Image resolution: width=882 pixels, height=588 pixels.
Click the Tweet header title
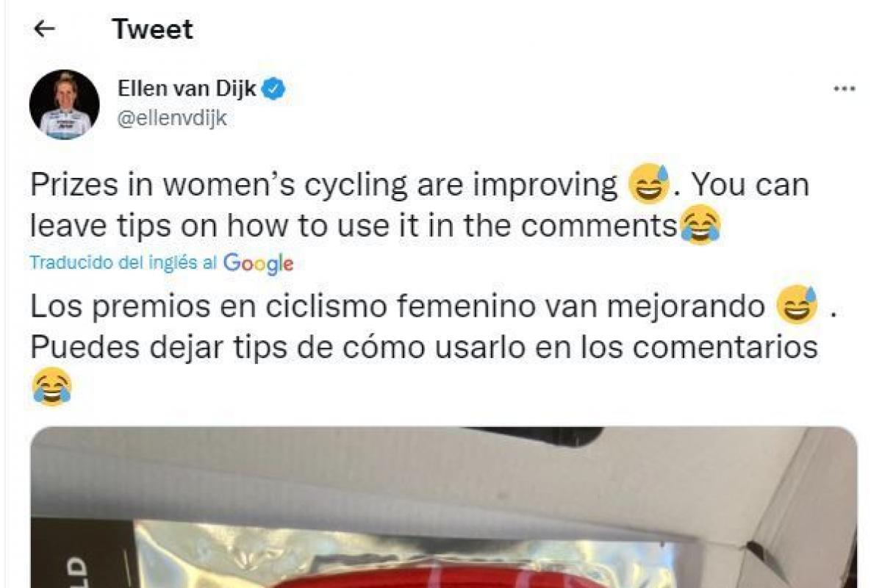(x=152, y=29)
